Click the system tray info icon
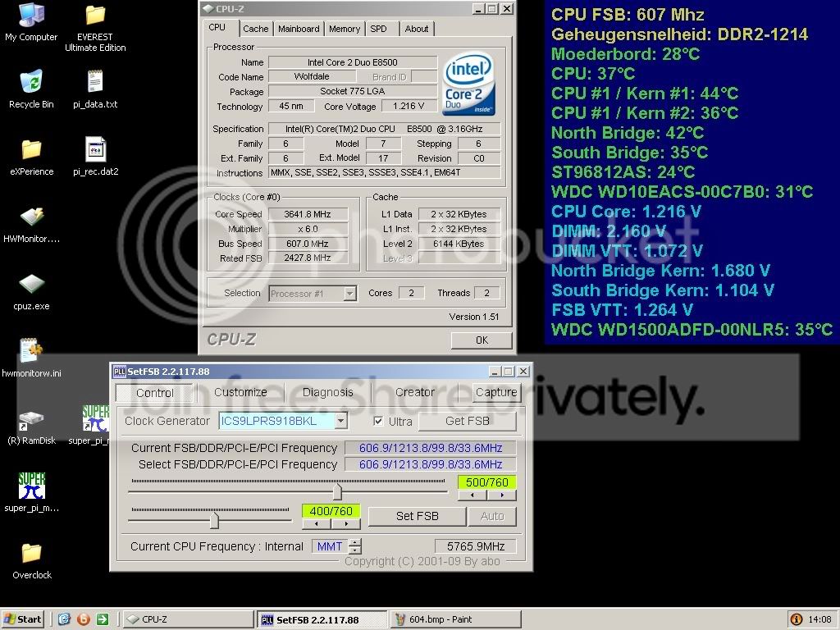Viewport: 840px width, 630px height. [x=796, y=619]
